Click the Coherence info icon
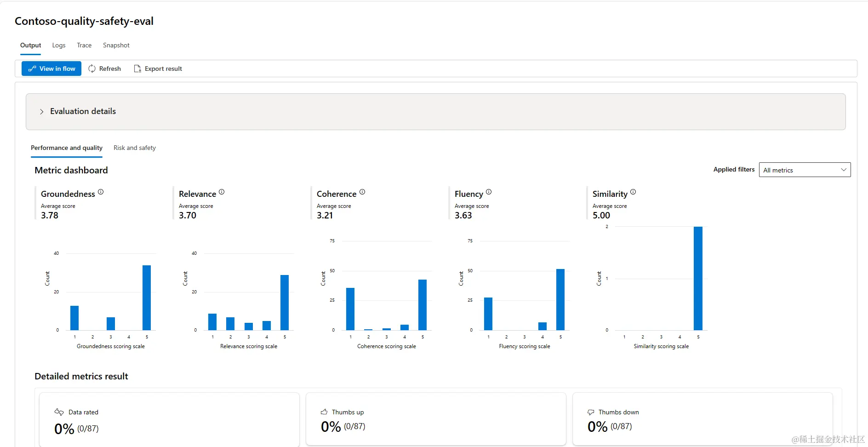Viewport: 868px width, 447px height. pyautogui.click(x=362, y=192)
